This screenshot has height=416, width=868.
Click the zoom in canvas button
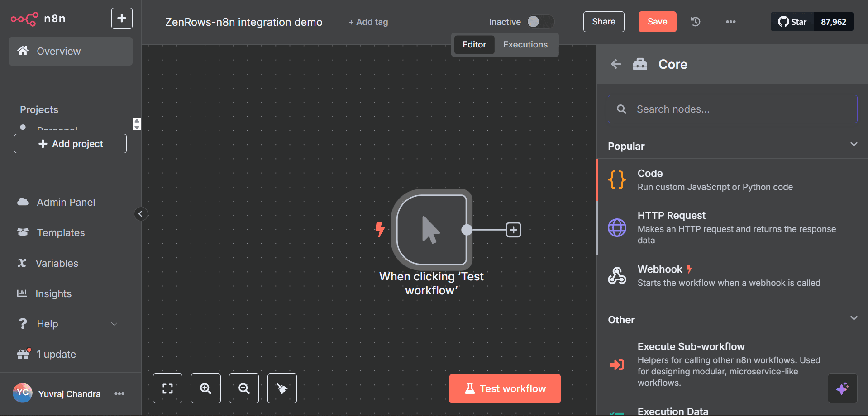pyautogui.click(x=206, y=388)
